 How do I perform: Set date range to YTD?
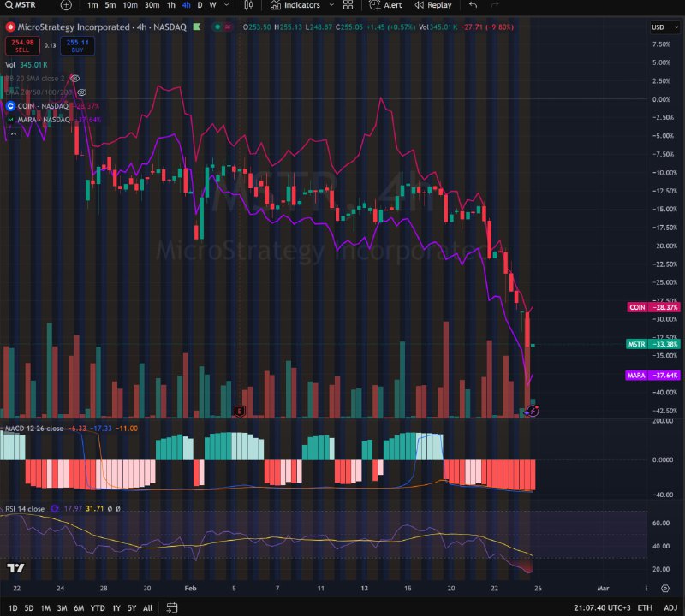pyautogui.click(x=98, y=608)
